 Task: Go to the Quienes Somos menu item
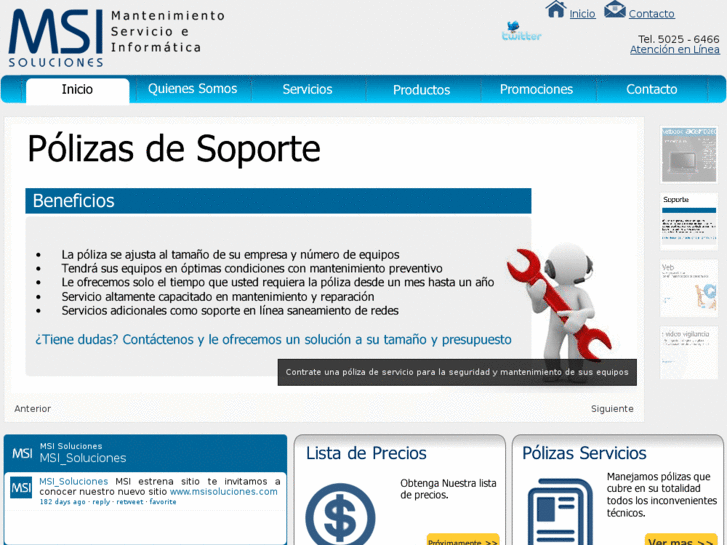click(192, 89)
